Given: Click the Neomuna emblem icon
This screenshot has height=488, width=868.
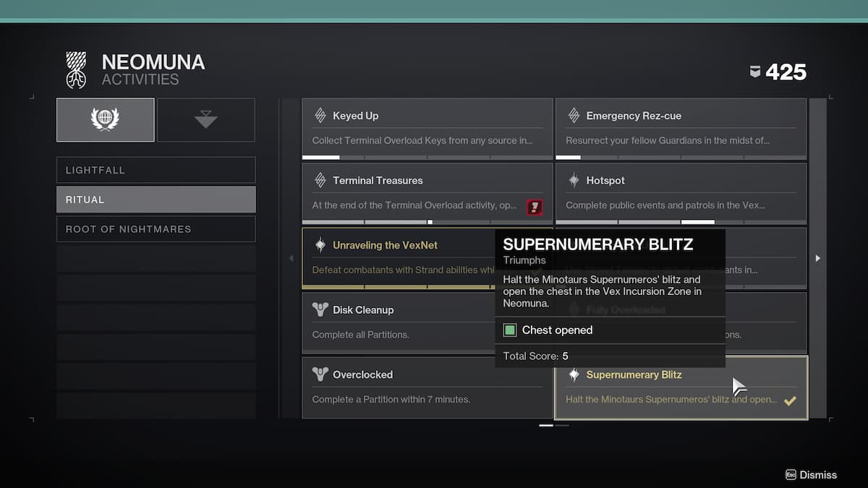Looking at the screenshot, I should (76, 70).
